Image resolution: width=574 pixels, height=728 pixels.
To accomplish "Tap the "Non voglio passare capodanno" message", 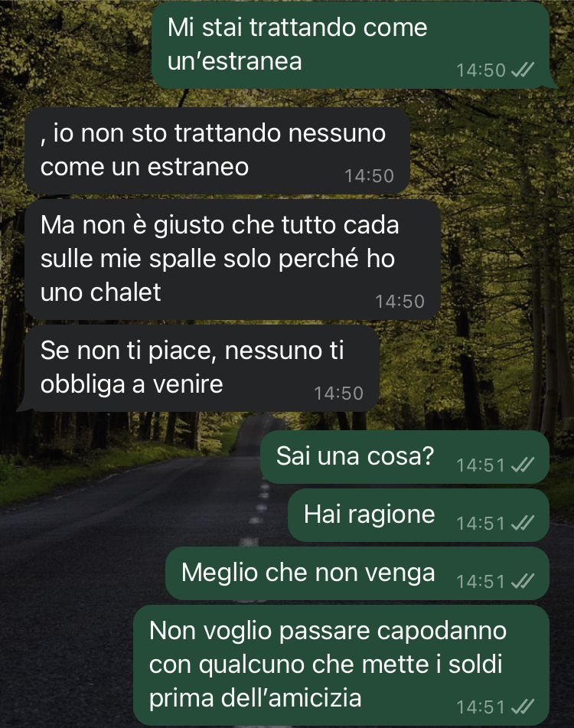I will 341,665.
